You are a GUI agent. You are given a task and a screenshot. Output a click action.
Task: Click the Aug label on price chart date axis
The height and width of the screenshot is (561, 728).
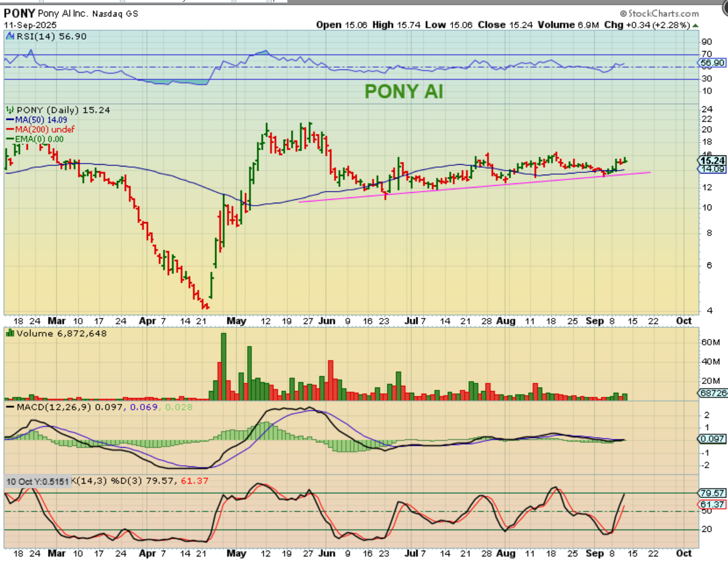[x=506, y=321]
